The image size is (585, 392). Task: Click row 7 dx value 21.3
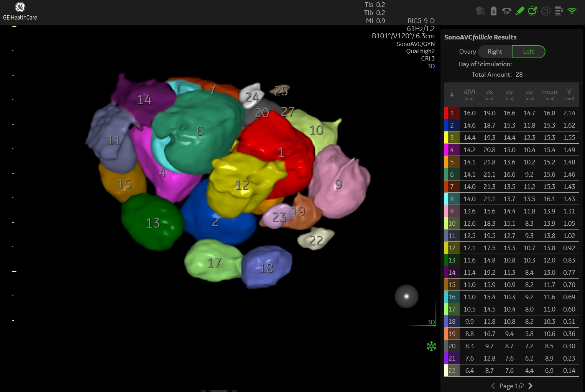pos(490,187)
